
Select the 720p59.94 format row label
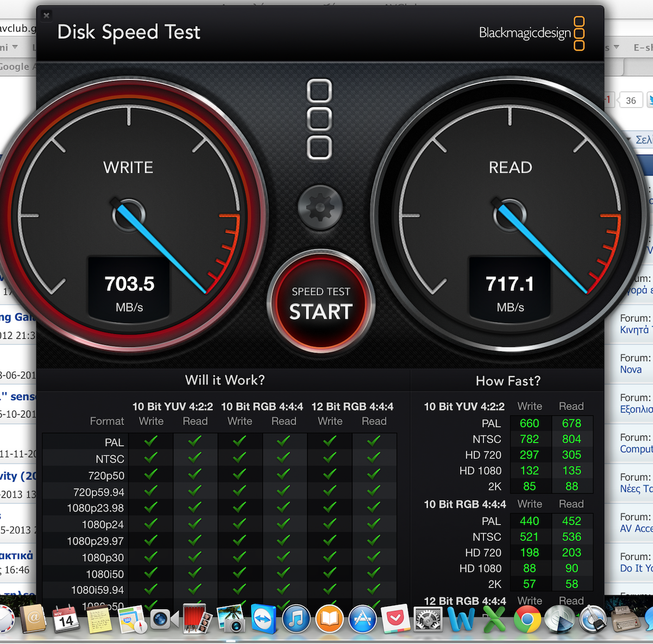point(99,493)
